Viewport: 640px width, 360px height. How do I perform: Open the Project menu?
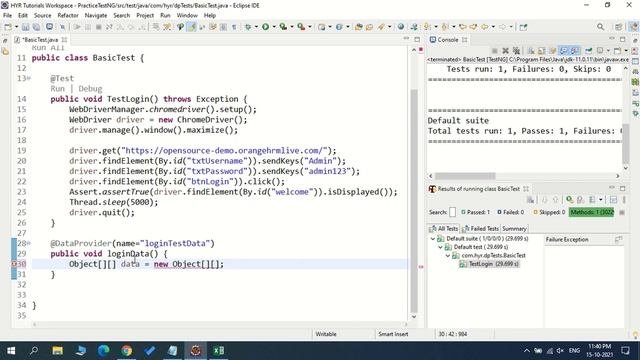(145, 16)
